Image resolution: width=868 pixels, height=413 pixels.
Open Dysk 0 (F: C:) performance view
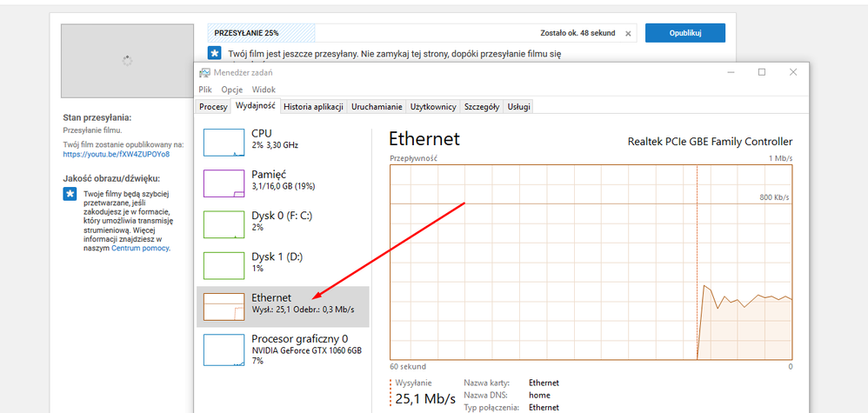click(224, 223)
